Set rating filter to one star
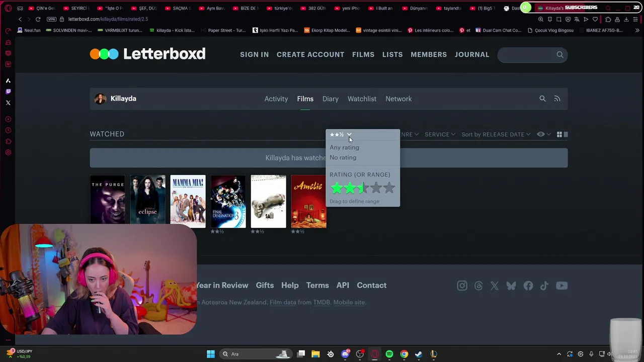The width and height of the screenshot is (644, 362). (337, 188)
